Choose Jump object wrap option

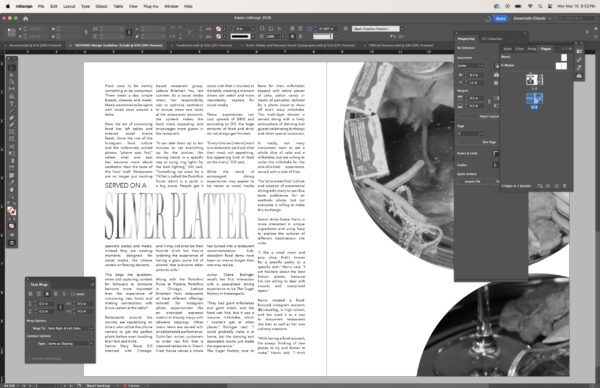pos(55,294)
